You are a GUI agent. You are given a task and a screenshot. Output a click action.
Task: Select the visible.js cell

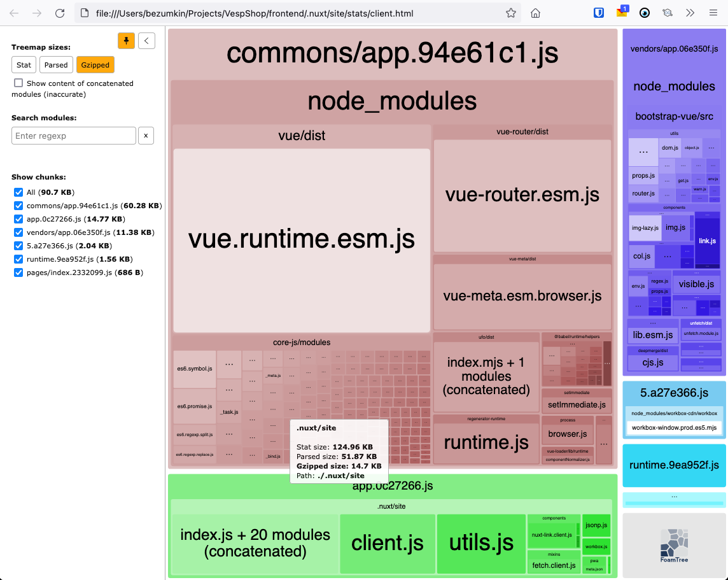[x=696, y=284]
